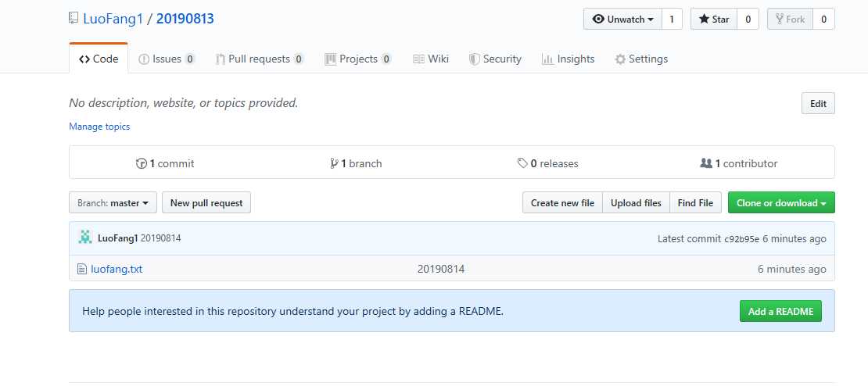
Task: Open the 20190814 commit message in file row
Action: coord(441,270)
